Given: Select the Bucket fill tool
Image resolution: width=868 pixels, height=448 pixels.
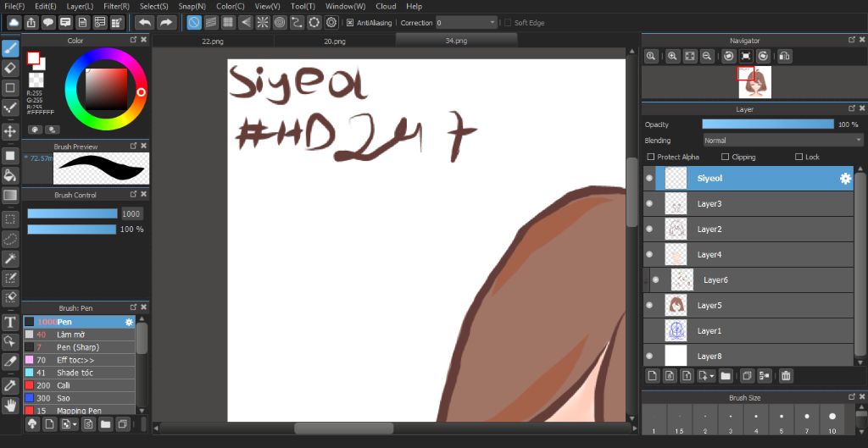Looking at the screenshot, I should [x=10, y=175].
